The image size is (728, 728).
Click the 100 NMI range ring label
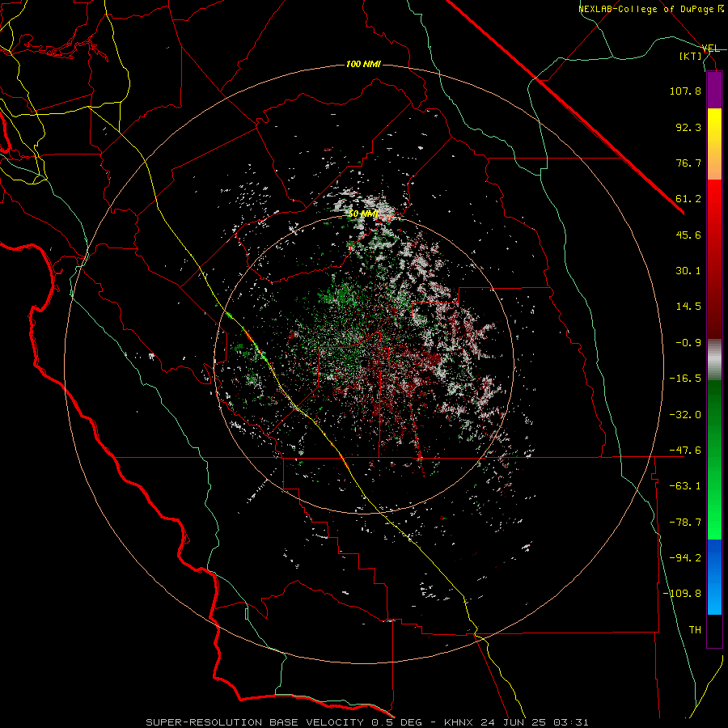363,64
